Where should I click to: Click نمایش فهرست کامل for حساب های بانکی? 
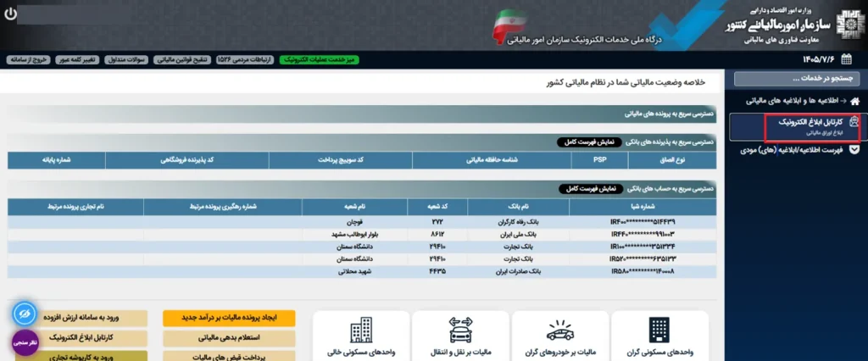tap(590, 189)
